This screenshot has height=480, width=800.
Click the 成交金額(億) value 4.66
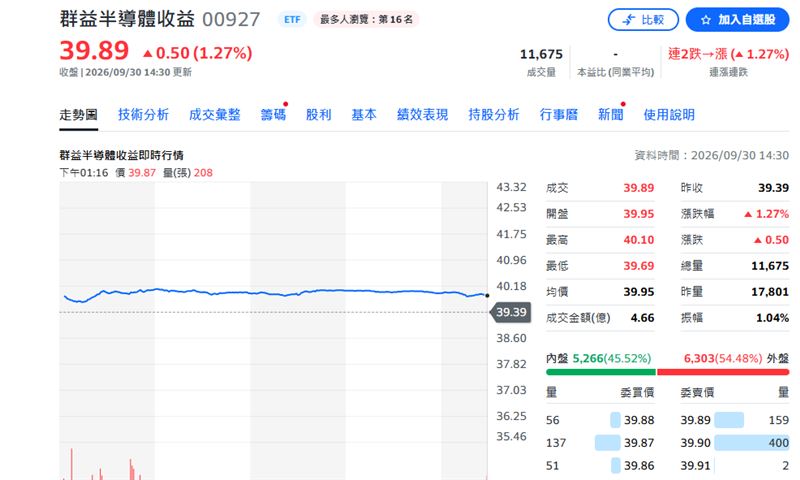(x=642, y=318)
